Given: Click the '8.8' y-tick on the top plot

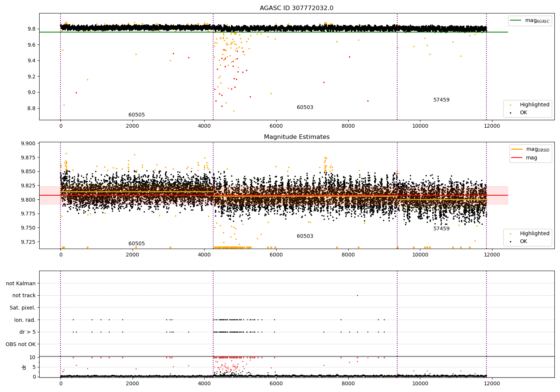Looking at the screenshot, I should coord(31,109).
